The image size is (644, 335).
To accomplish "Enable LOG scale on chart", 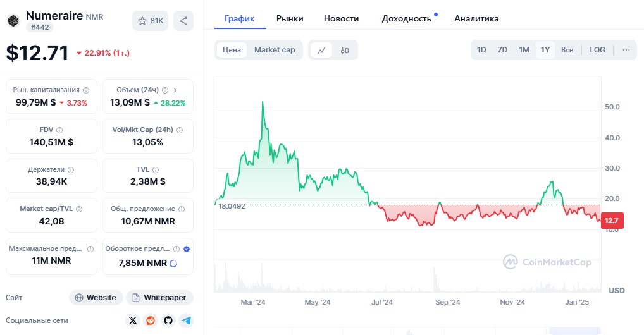I will [x=597, y=50].
